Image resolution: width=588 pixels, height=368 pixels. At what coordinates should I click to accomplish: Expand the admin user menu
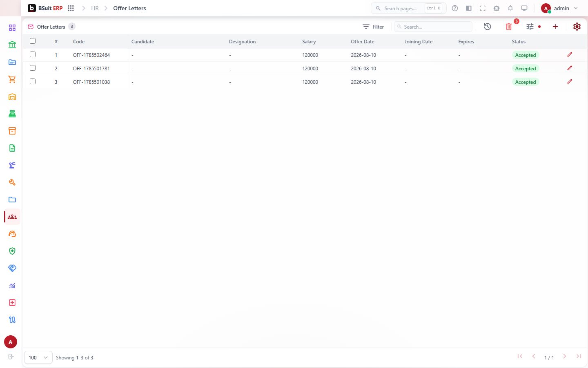559,8
